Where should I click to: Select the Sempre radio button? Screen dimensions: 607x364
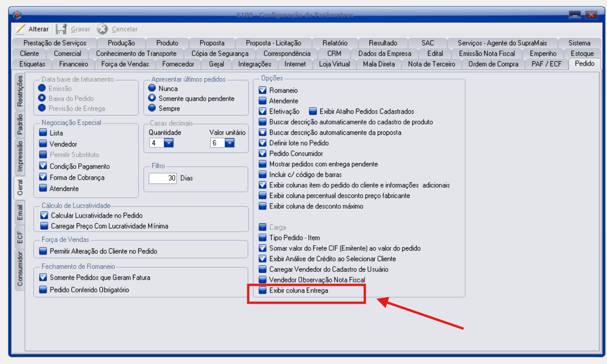point(152,109)
